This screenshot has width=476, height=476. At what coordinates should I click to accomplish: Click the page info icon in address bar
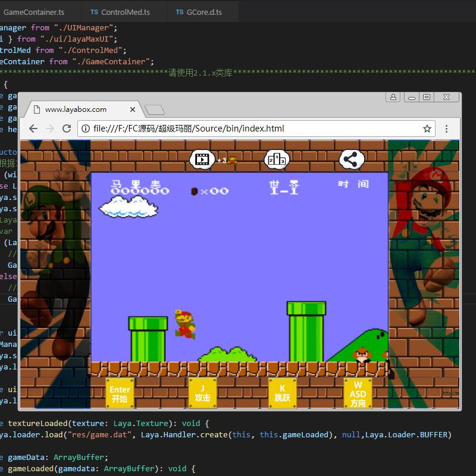click(x=85, y=129)
